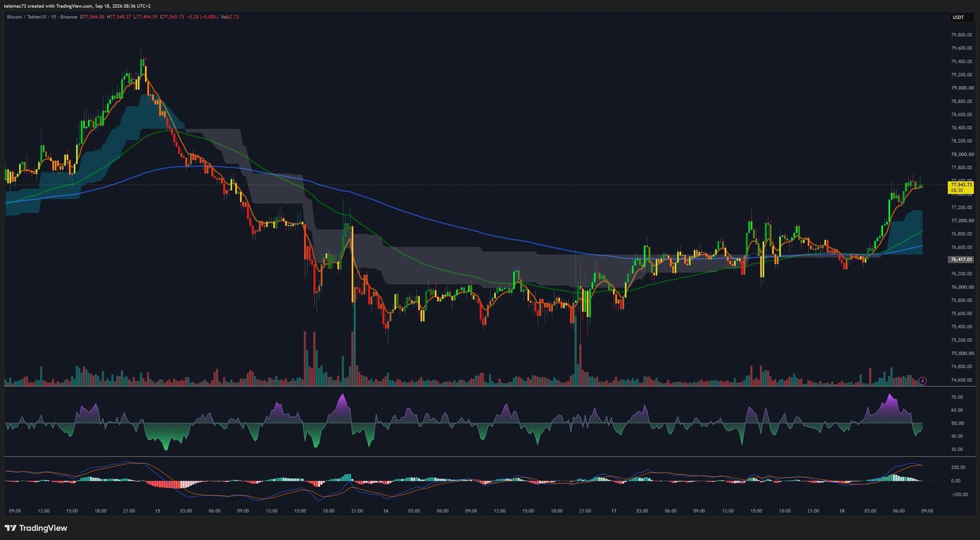Click the date label 16 on time axis

click(386, 511)
